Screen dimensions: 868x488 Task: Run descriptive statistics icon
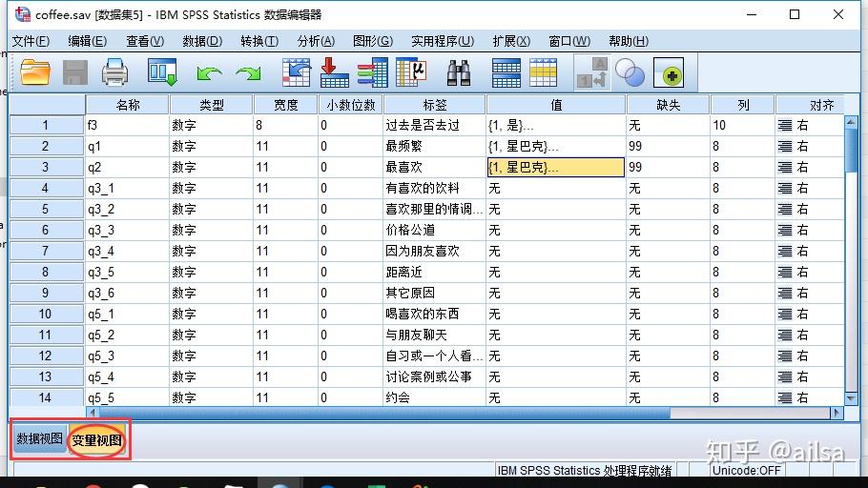411,72
